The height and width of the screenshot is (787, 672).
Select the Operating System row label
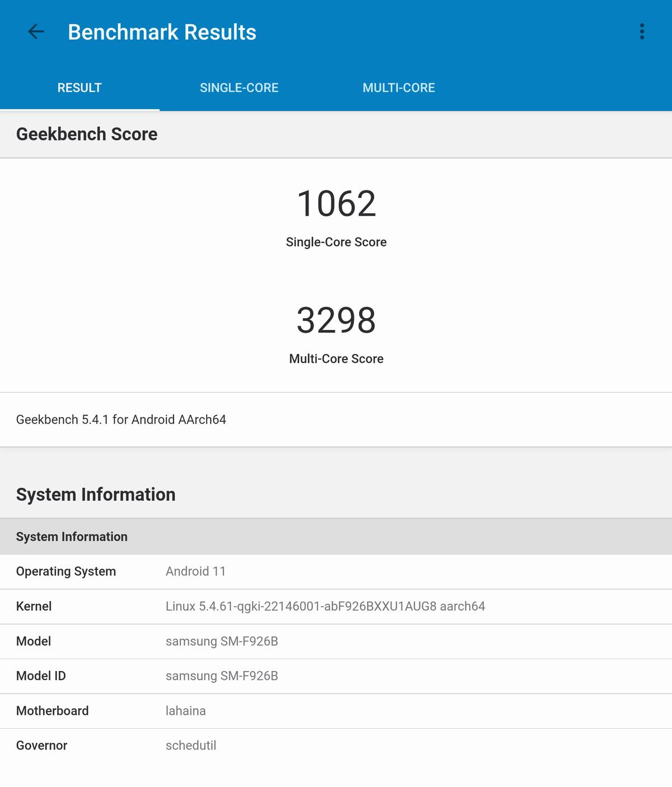tap(66, 571)
